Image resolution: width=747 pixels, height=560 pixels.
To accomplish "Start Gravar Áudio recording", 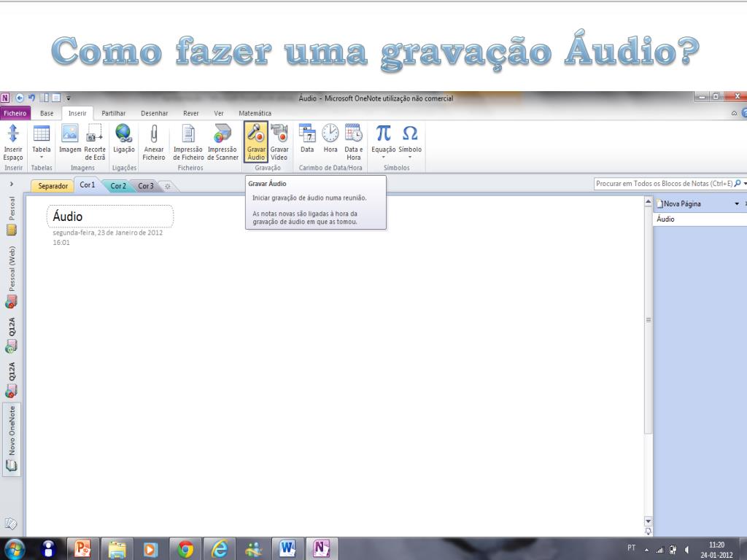I will pos(256,142).
